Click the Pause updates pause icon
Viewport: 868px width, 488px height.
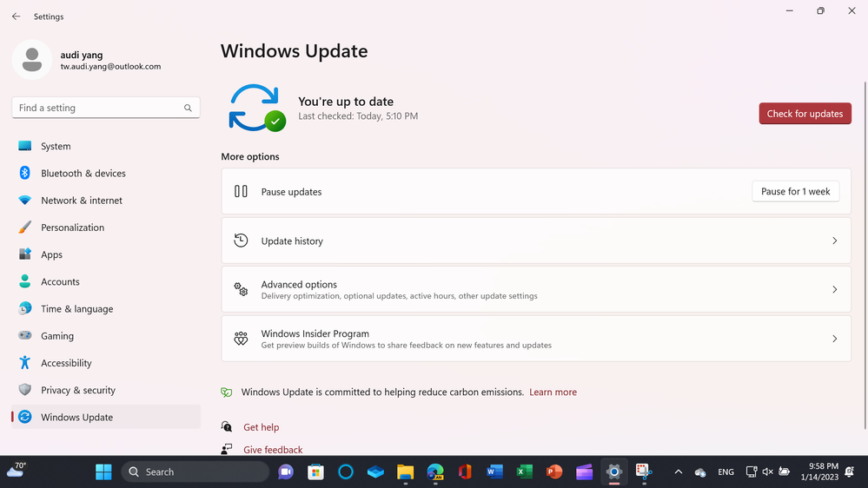[241, 191]
